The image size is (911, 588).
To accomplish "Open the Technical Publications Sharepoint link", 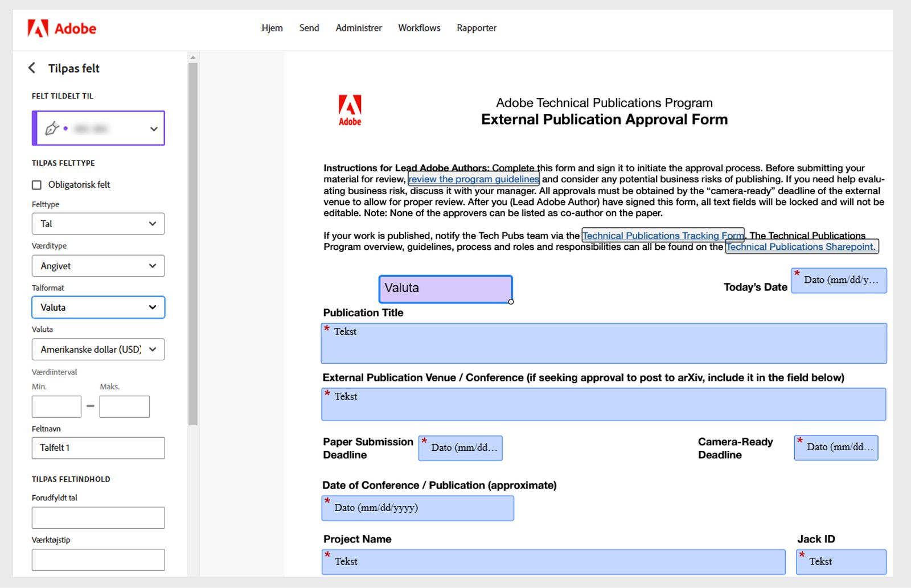I will 801,246.
